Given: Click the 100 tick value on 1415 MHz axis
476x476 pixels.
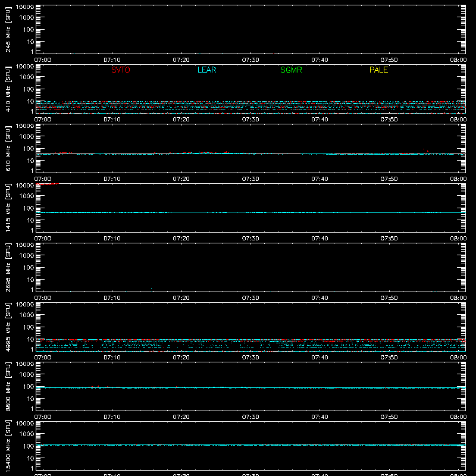Looking at the screenshot, I should click(x=29, y=208).
